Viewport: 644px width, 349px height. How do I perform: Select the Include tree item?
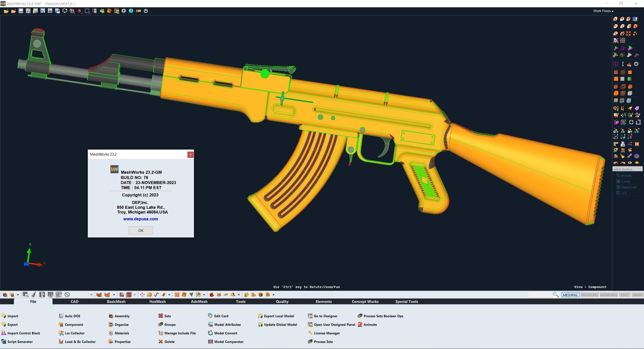pos(624,176)
